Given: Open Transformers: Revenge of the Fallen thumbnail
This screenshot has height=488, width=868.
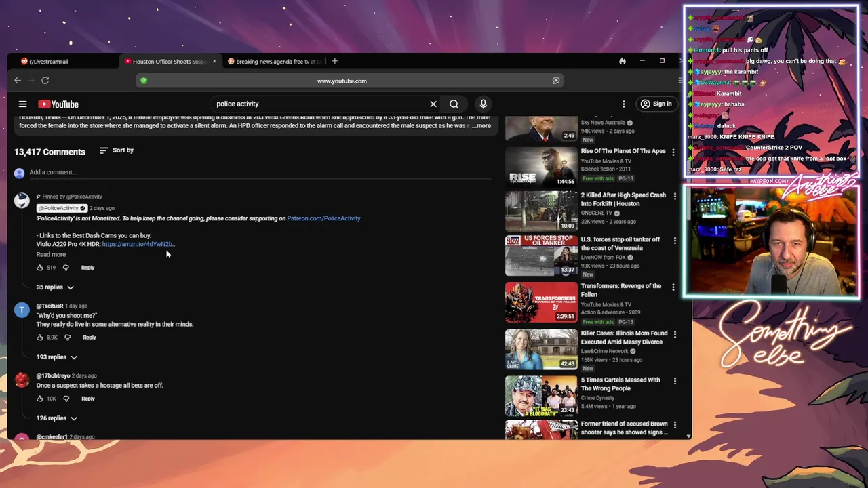Looking at the screenshot, I should [541, 302].
